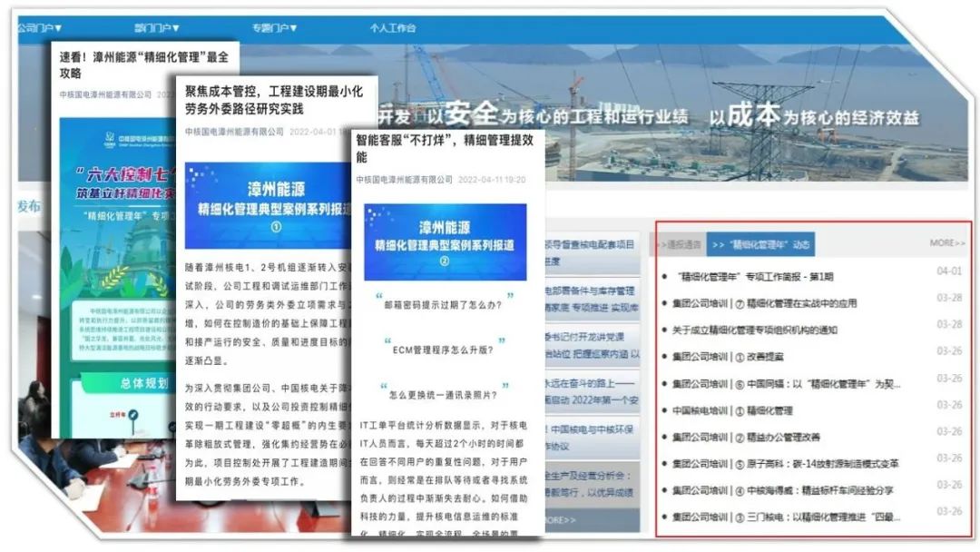Image resolution: width=980 pixels, height=552 pixels.
Task: Go to 个人工作台 in top navigation
Action: pyautogui.click(x=393, y=28)
